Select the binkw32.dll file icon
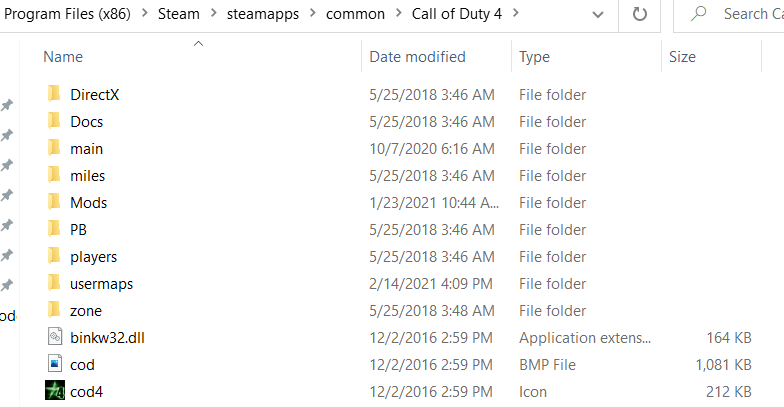Screen dimensions: 784x407 click(55, 337)
